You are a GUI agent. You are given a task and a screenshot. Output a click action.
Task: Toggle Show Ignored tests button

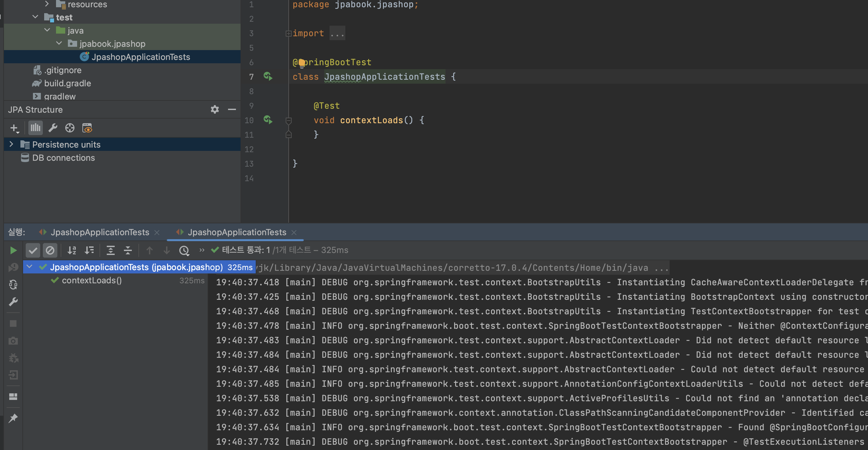[x=50, y=250]
